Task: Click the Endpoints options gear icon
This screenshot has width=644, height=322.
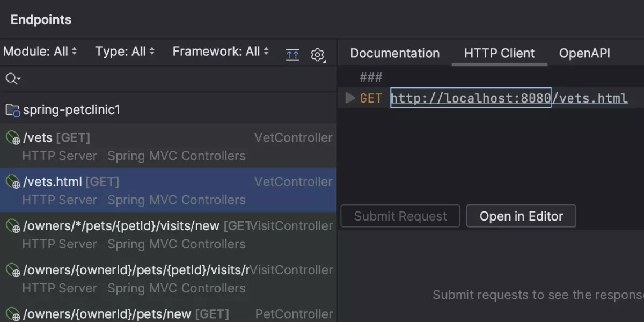Action: click(x=318, y=55)
